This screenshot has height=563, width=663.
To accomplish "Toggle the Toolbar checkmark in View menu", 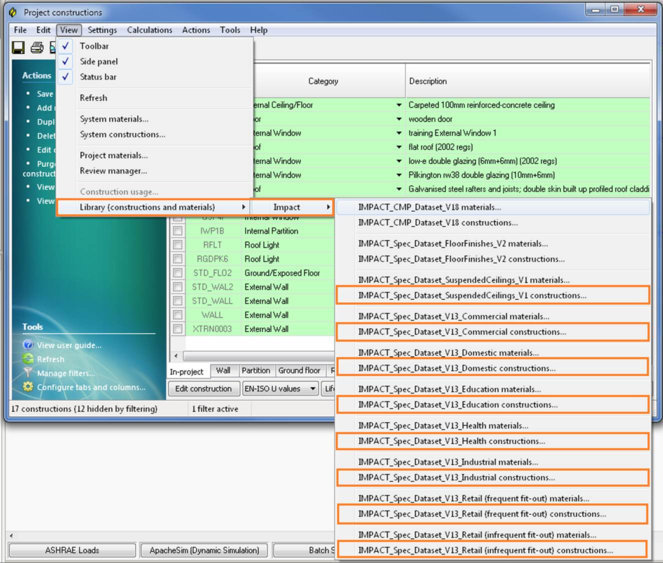I will coord(66,46).
